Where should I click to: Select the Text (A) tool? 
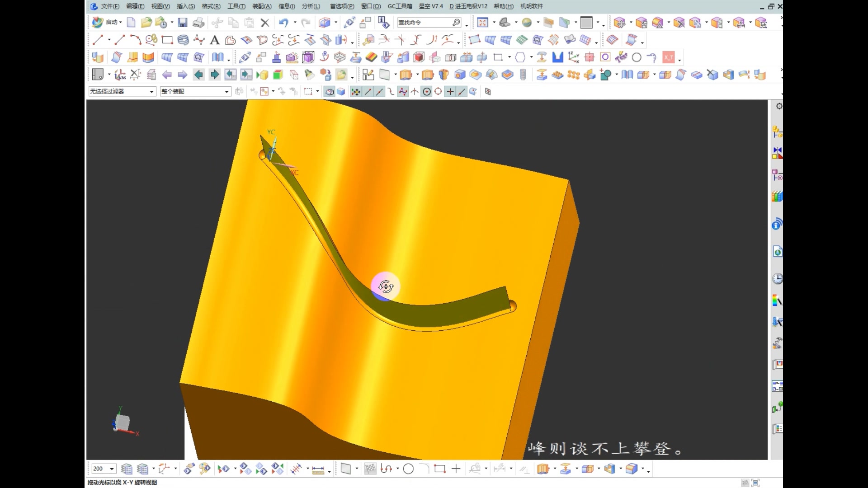(215, 40)
